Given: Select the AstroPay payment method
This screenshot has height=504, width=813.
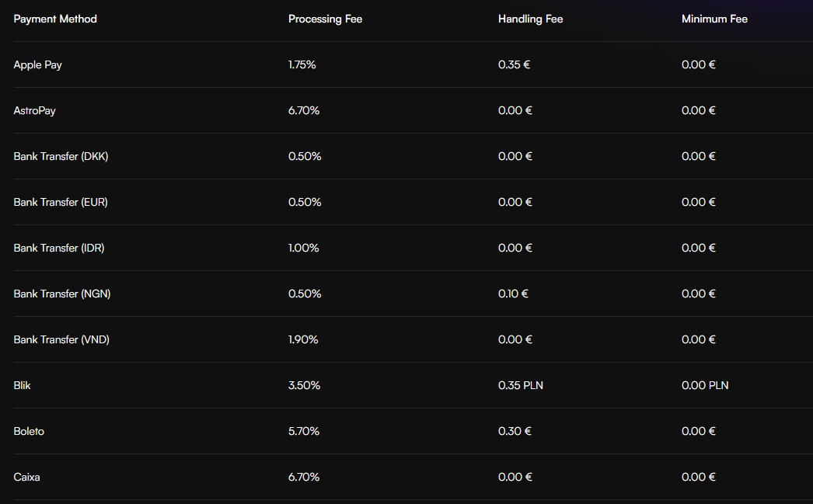Looking at the screenshot, I should (x=35, y=110).
